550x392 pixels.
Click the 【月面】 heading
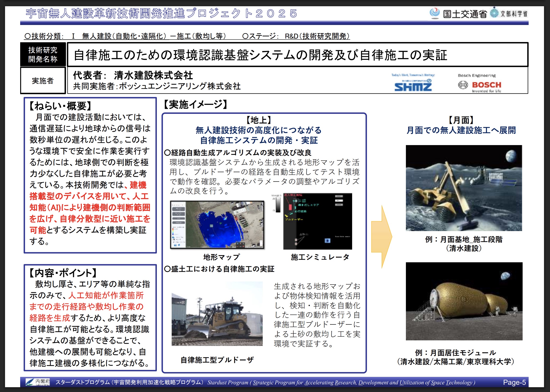pos(461,120)
